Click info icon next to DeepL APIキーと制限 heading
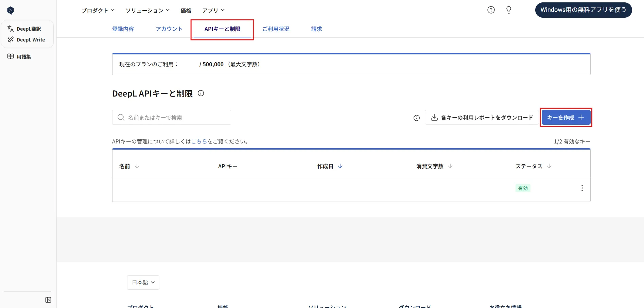Screen dimensions: 644x308 tap(201, 93)
